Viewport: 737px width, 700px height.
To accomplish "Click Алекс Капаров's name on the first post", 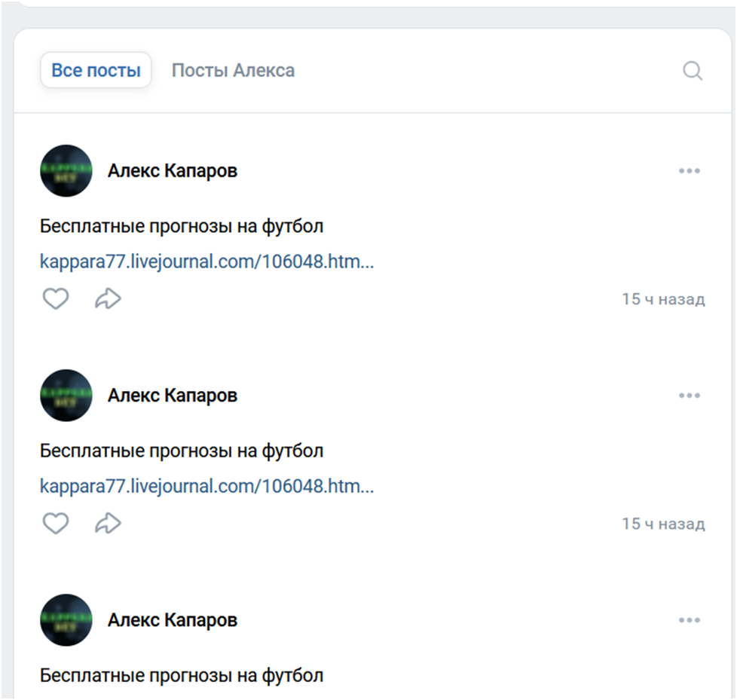I will (x=172, y=170).
